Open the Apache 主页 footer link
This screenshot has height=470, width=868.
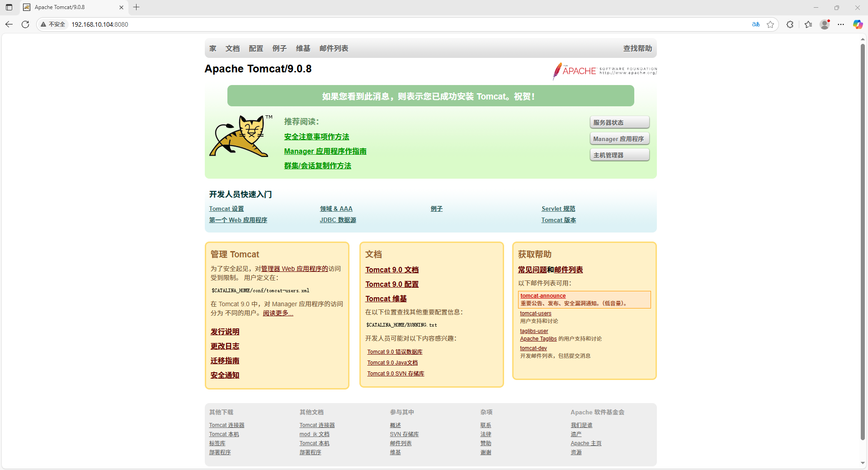586,443
